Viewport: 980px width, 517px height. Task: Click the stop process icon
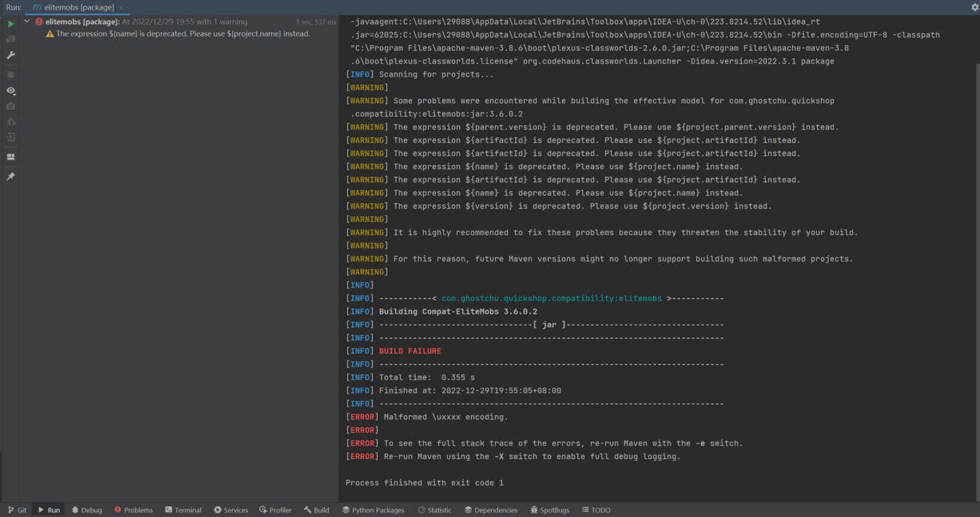point(10,74)
